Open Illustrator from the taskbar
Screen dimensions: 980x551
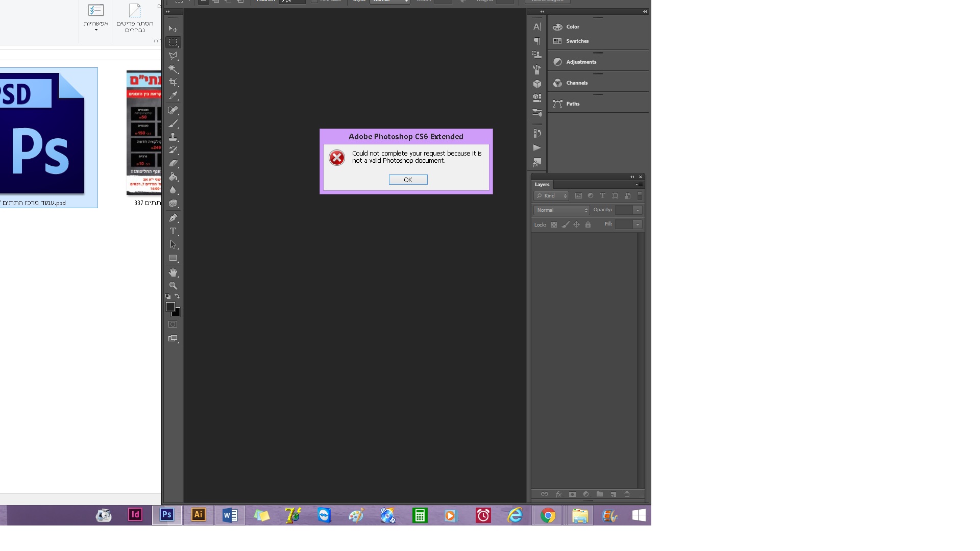pyautogui.click(x=199, y=515)
